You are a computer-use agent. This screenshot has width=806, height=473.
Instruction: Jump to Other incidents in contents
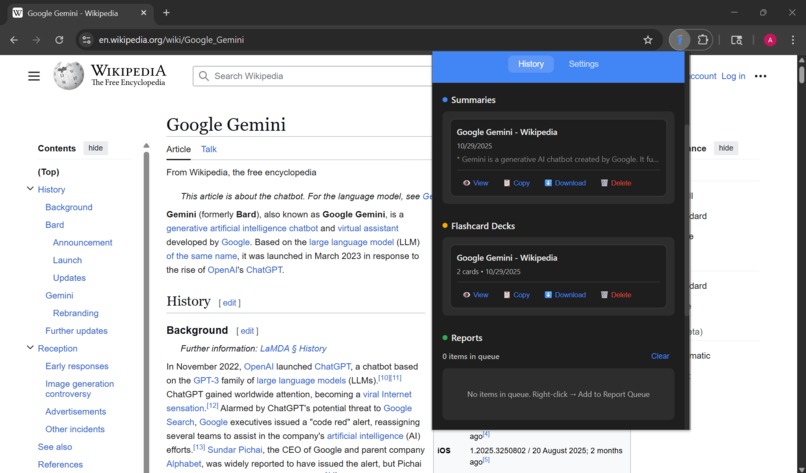(75, 429)
